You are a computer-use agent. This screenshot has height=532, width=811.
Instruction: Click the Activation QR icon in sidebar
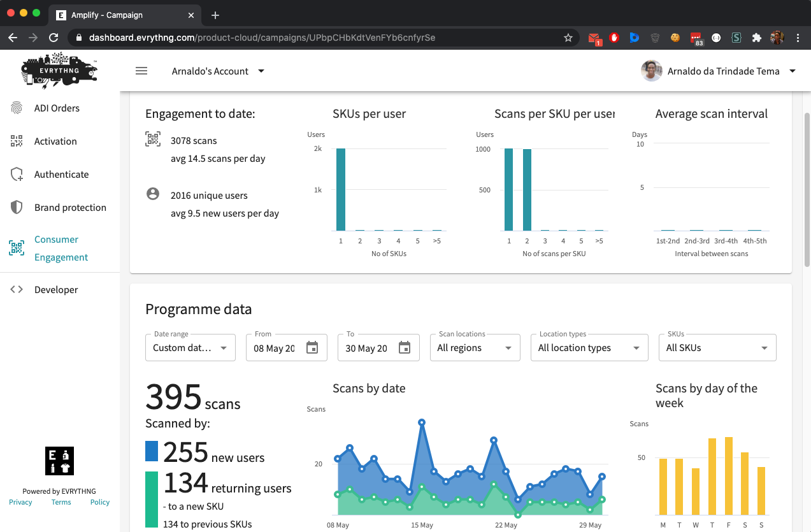pyautogui.click(x=17, y=141)
